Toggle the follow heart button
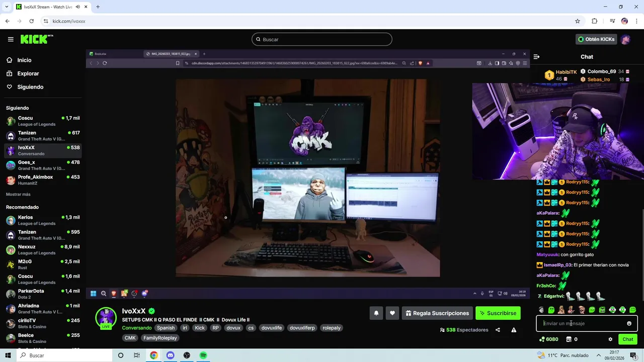This screenshot has height=362, width=644. tap(392, 313)
